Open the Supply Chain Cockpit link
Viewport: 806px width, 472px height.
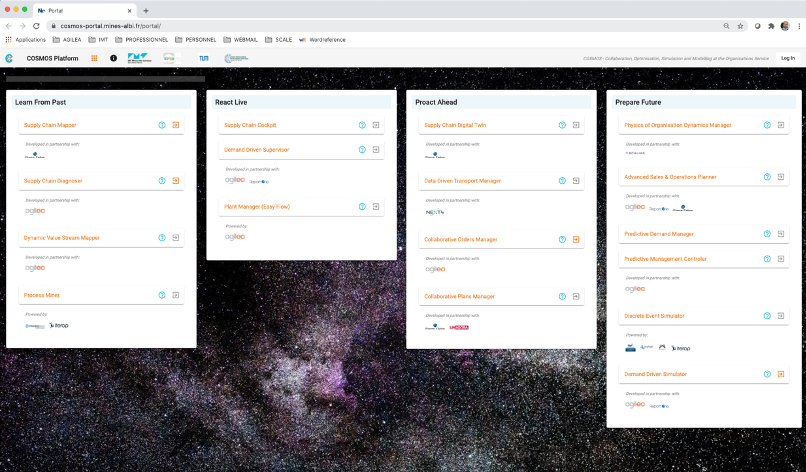pyautogui.click(x=250, y=125)
